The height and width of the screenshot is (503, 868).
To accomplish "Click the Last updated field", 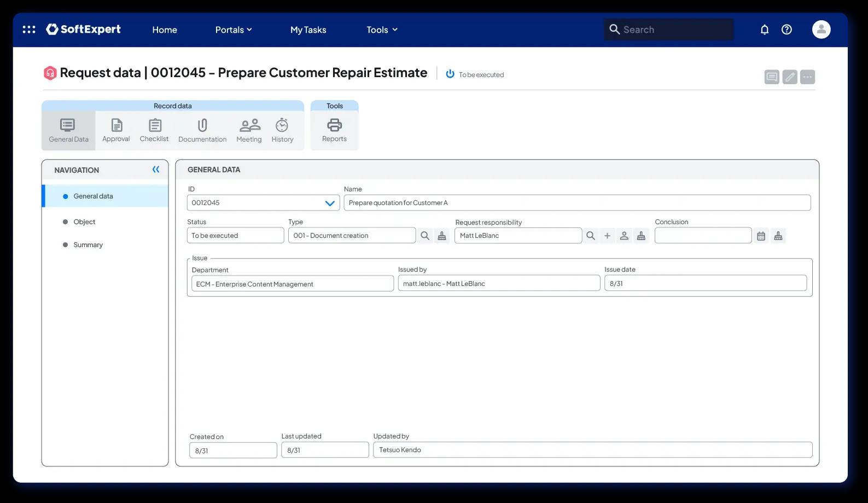I will pyautogui.click(x=325, y=450).
